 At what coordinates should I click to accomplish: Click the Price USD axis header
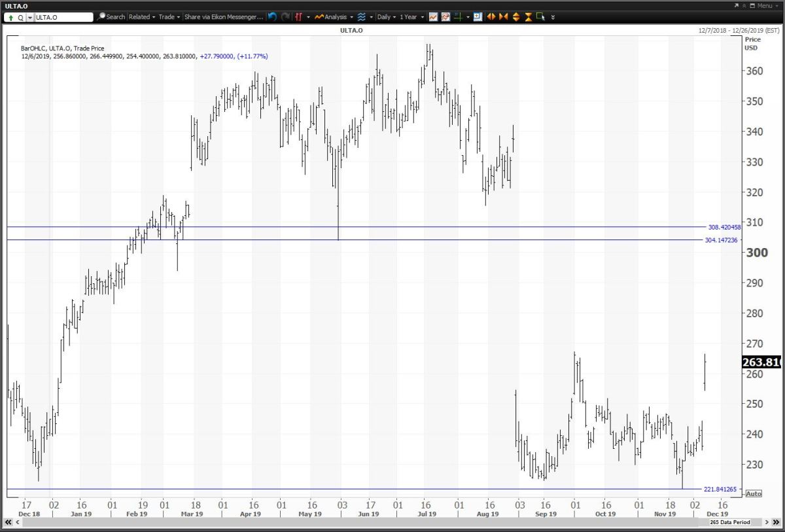pos(752,43)
